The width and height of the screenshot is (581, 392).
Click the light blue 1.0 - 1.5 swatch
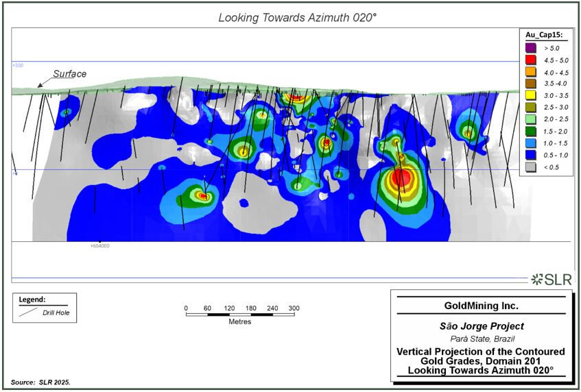click(x=531, y=143)
